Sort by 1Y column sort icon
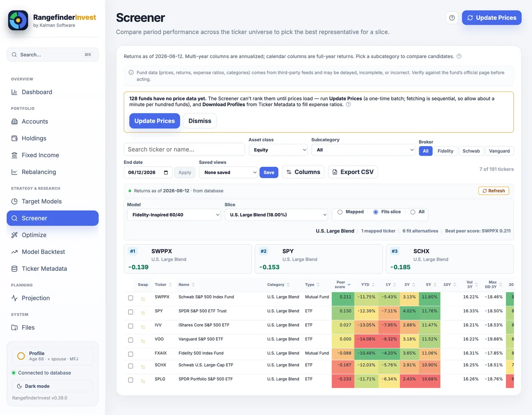This screenshot has width=532, height=415. [394, 285]
